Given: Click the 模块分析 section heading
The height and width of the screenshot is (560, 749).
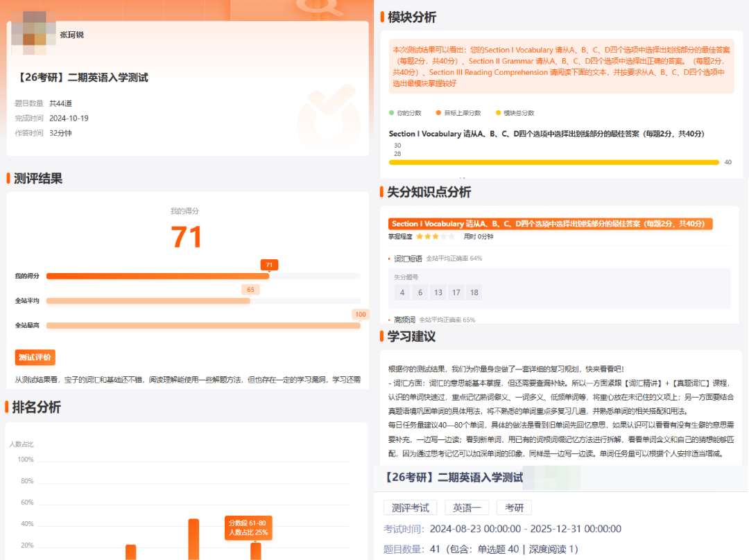Looking at the screenshot, I should tap(412, 17).
